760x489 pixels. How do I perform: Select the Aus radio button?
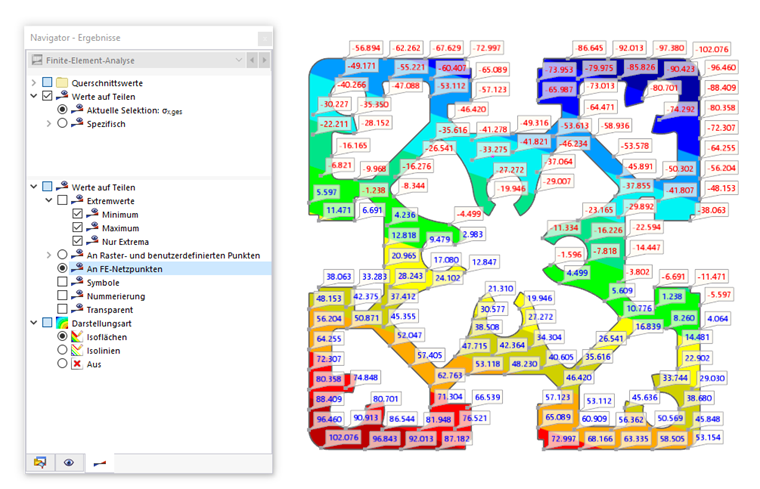click(x=62, y=363)
